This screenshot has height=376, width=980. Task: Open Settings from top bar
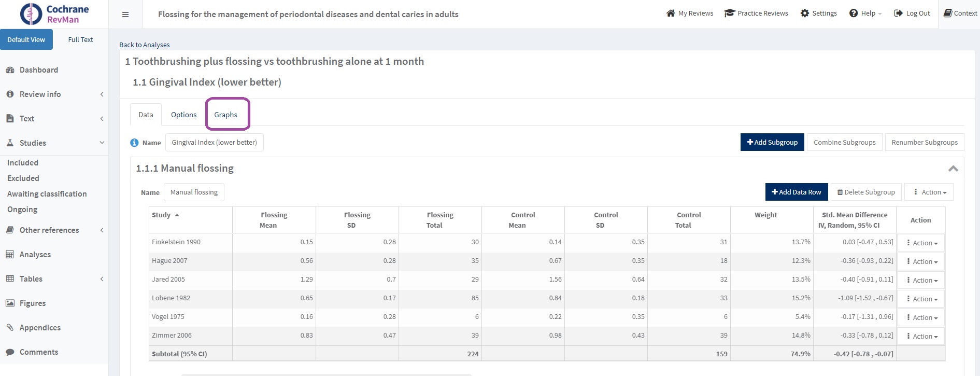818,13
